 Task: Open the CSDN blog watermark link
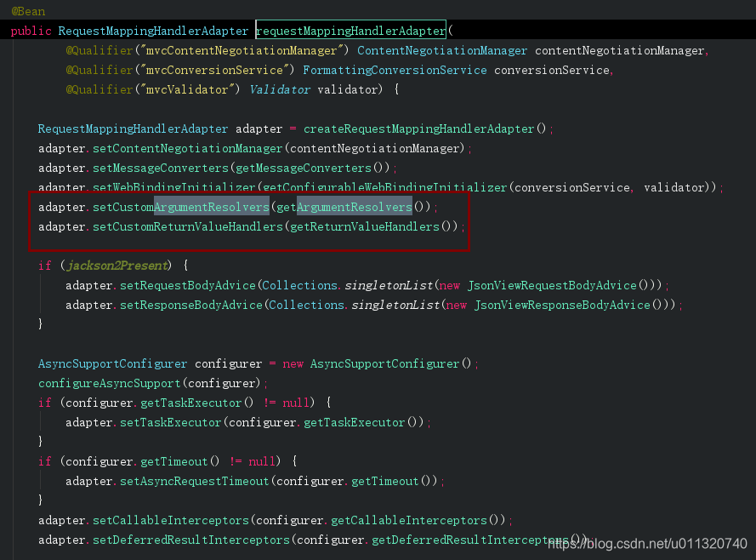point(648,543)
